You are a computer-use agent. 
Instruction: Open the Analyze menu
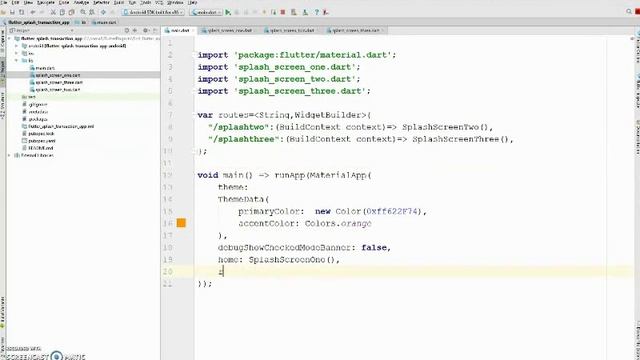pos(81,2)
